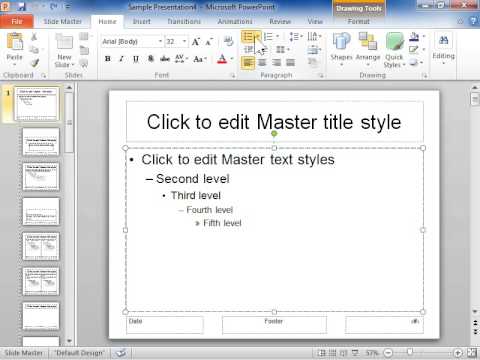Image resolution: width=480 pixels, height=360 pixels.
Task: Start Slide Show from status bar icon
Action: pyautogui.click(x=355, y=353)
